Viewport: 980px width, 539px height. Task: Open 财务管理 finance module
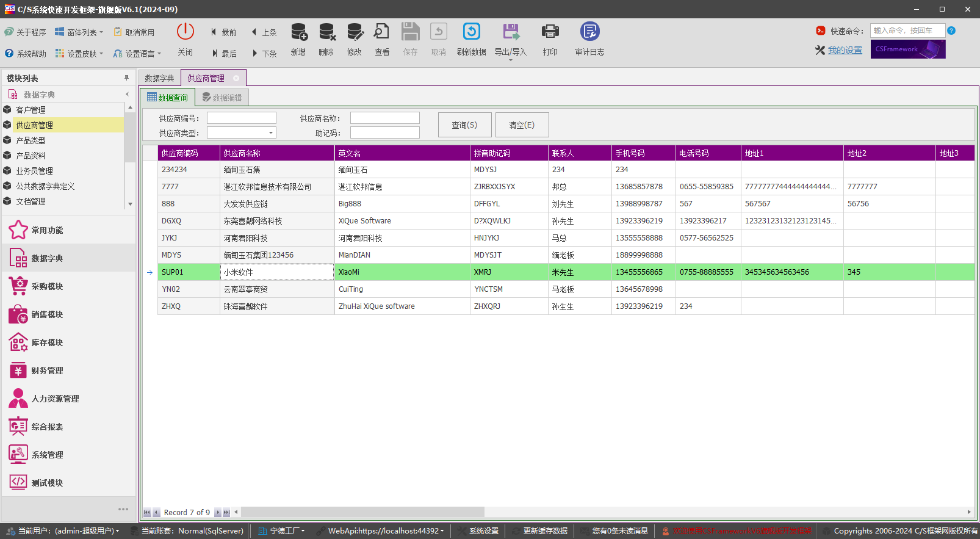tap(69, 371)
